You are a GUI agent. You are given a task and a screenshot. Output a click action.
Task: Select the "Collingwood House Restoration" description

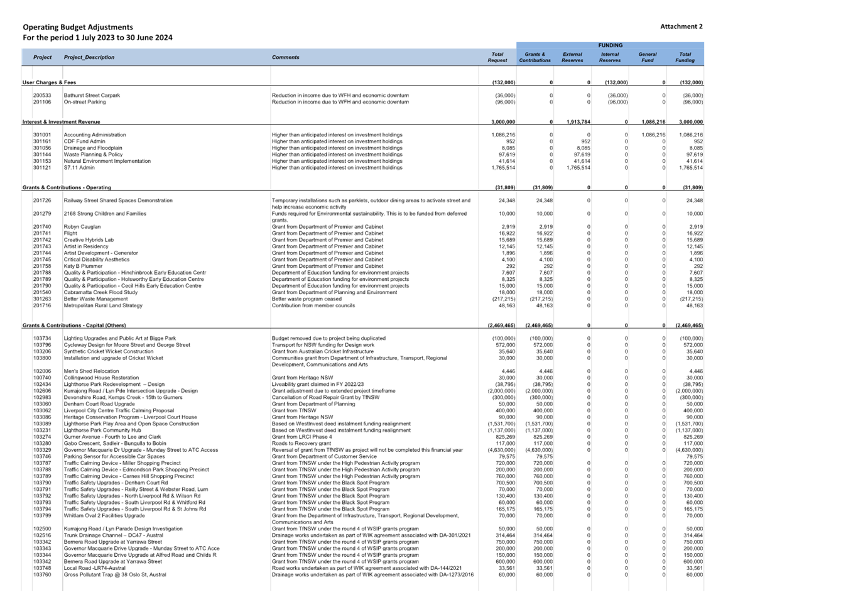click(x=101, y=378)
